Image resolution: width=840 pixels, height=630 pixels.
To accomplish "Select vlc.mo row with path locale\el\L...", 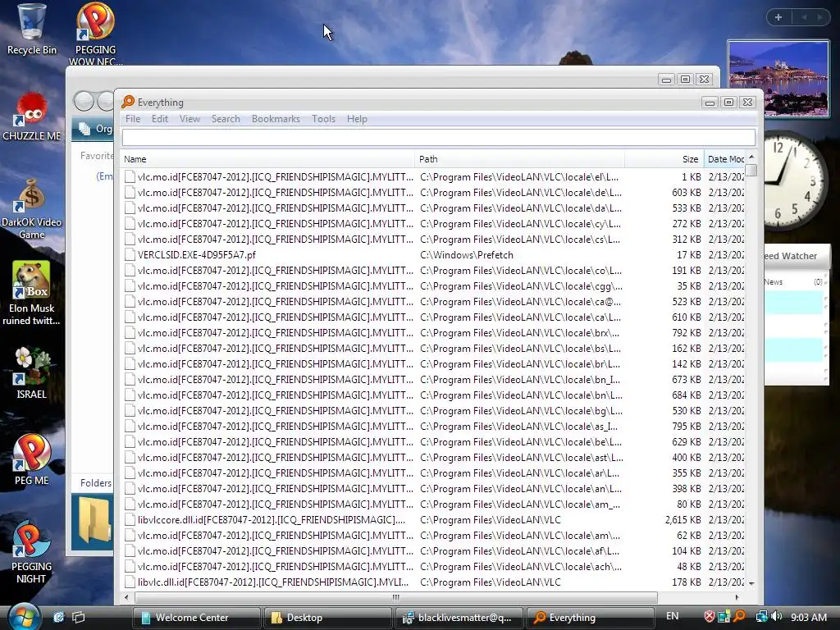I will pos(433,177).
